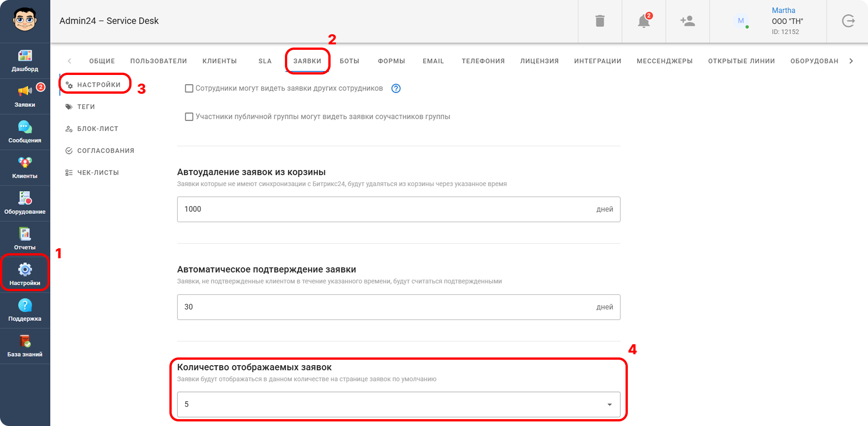
Task: Click the Автоудаление заявок из корзины heading
Action: pos(251,172)
